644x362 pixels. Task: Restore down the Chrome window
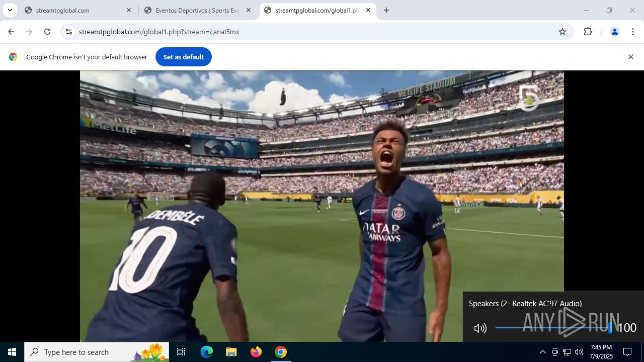point(609,10)
